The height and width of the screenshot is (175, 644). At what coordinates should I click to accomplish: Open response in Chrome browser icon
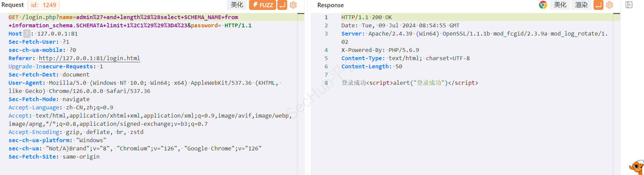[x=543, y=5]
